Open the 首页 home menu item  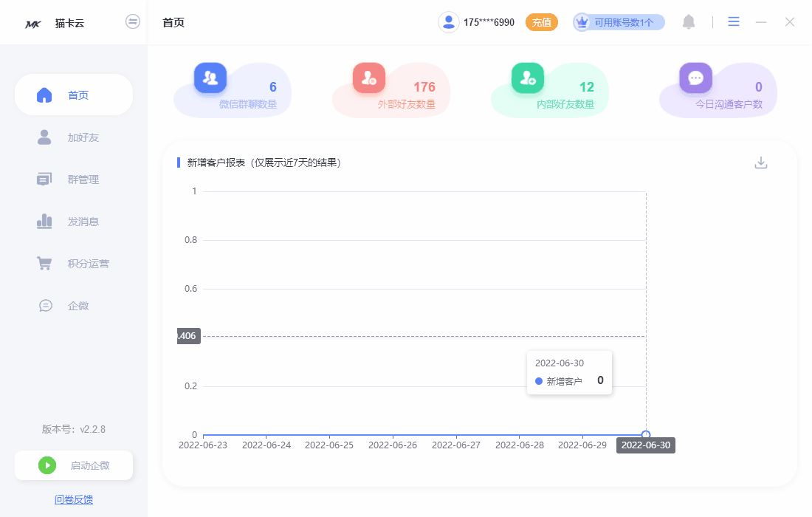pyautogui.click(x=74, y=95)
